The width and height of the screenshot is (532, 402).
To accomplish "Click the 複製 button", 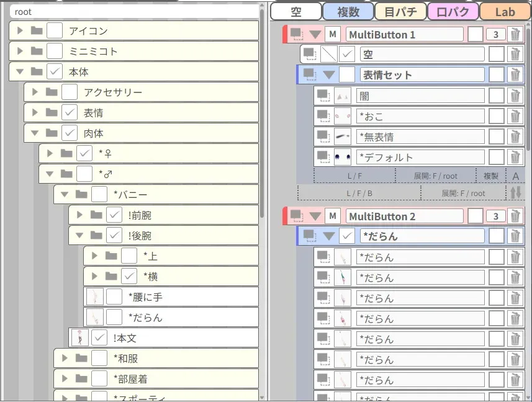I will pos(491,176).
